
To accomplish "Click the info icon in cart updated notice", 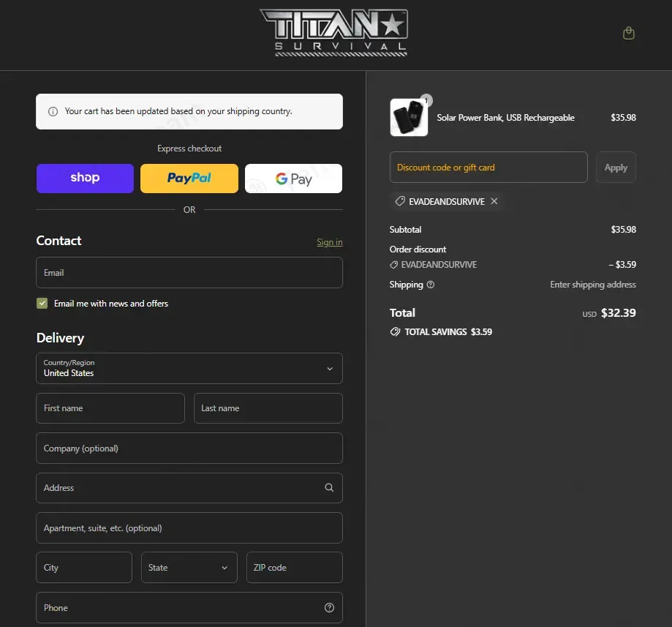I will click(x=53, y=111).
